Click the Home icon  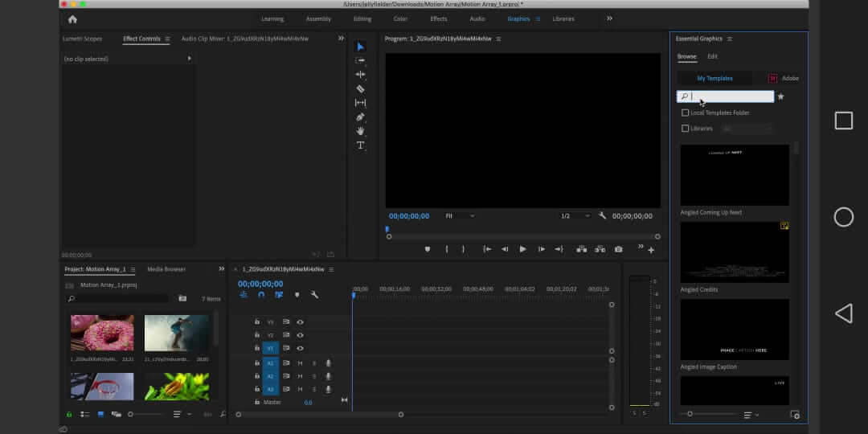pos(72,18)
